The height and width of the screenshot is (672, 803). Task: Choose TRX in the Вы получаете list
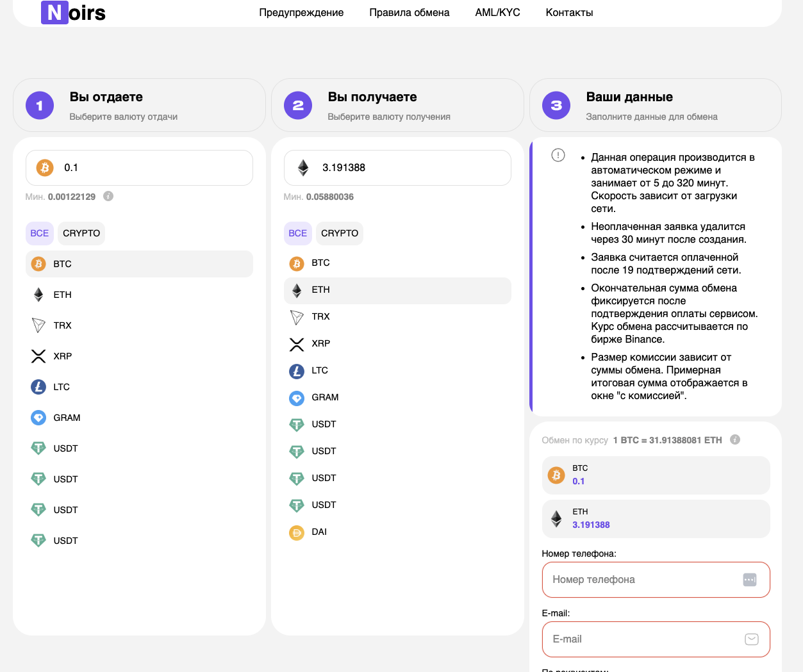pyautogui.click(x=397, y=316)
